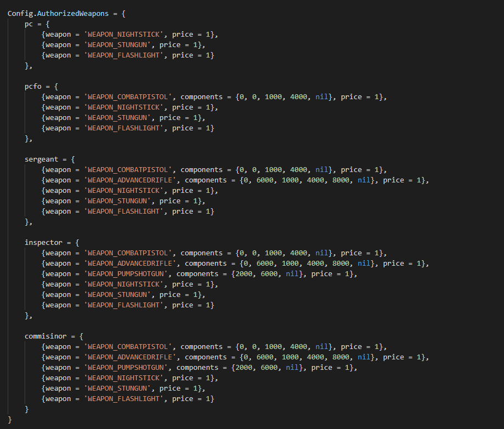Select the 'sergeant = {' line
This screenshot has width=504, height=429.
pos(49,159)
